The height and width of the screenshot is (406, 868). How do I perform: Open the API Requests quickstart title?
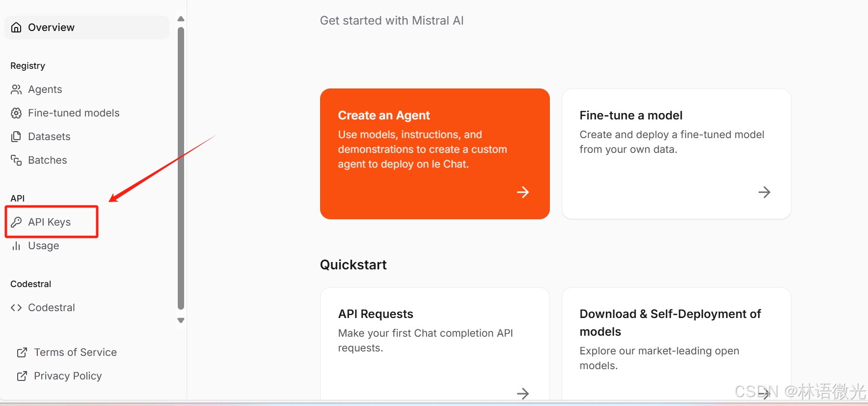pos(376,314)
